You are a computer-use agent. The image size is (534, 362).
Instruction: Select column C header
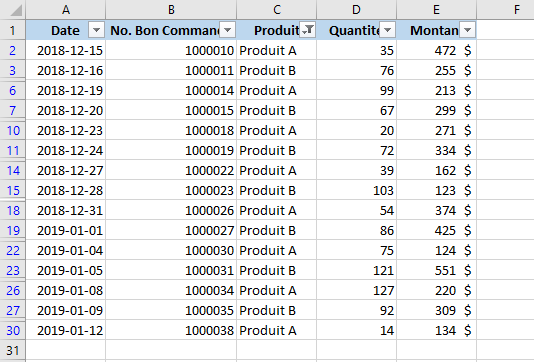277,10
